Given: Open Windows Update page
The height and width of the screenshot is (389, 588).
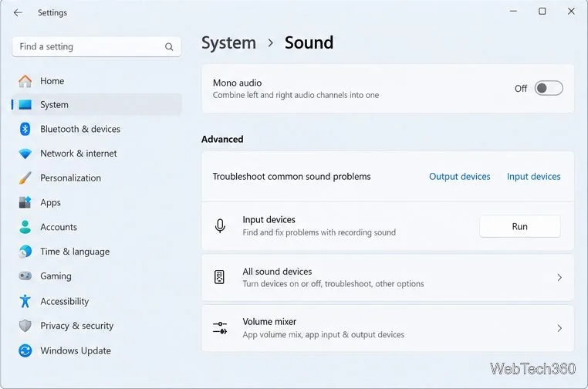Looking at the screenshot, I should point(96,350).
